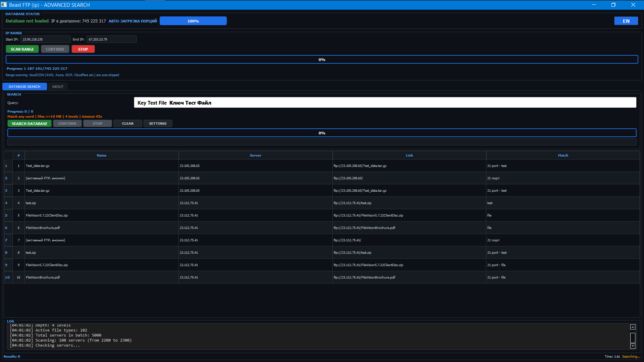The width and height of the screenshot is (644, 362).
Task: Click 'Results: 0' in status bar
Action: [12, 356]
